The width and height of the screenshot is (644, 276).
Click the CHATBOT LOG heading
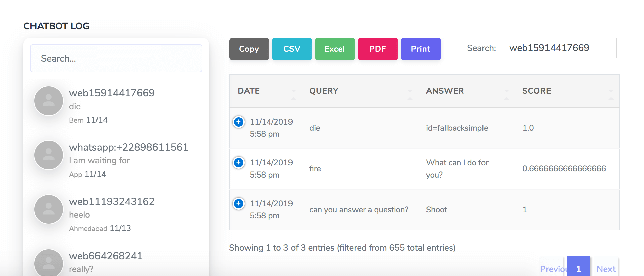tap(56, 26)
